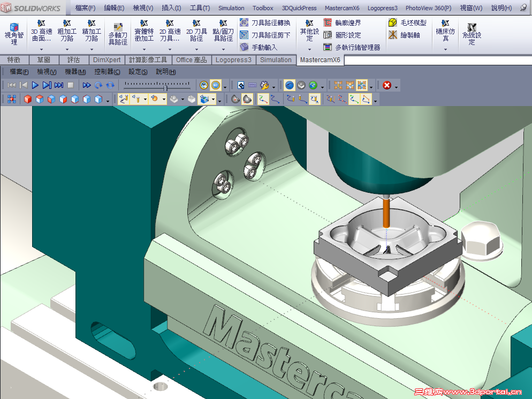Click the 視角管理 view manager icon
Image resolution: width=532 pixels, height=399 pixels.
[14, 34]
